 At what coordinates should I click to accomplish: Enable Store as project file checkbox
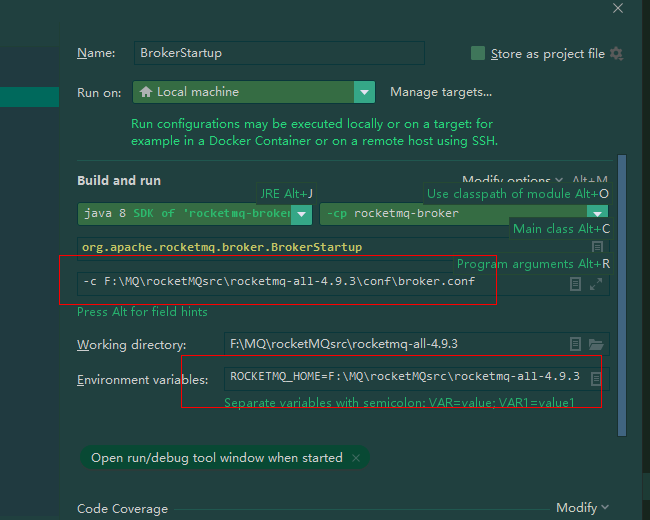click(478, 53)
